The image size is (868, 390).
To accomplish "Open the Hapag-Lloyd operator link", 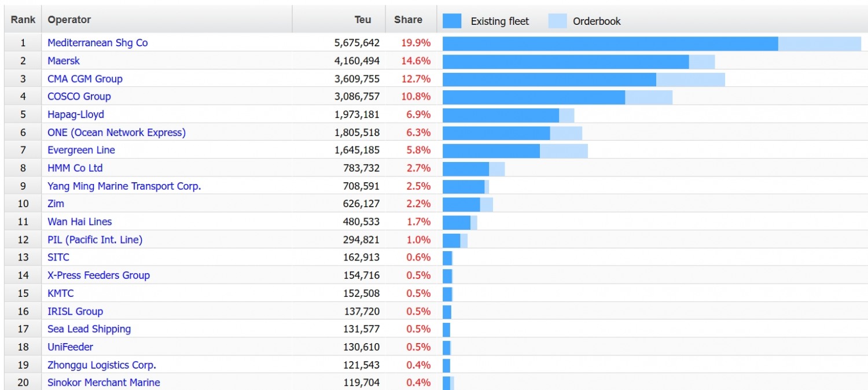I will point(76,115).
